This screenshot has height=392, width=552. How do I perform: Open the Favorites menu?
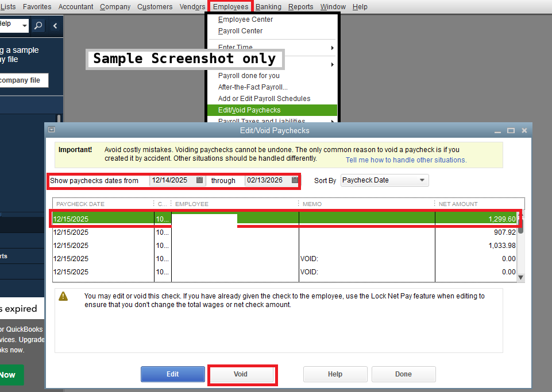click(x=37, y=7)
